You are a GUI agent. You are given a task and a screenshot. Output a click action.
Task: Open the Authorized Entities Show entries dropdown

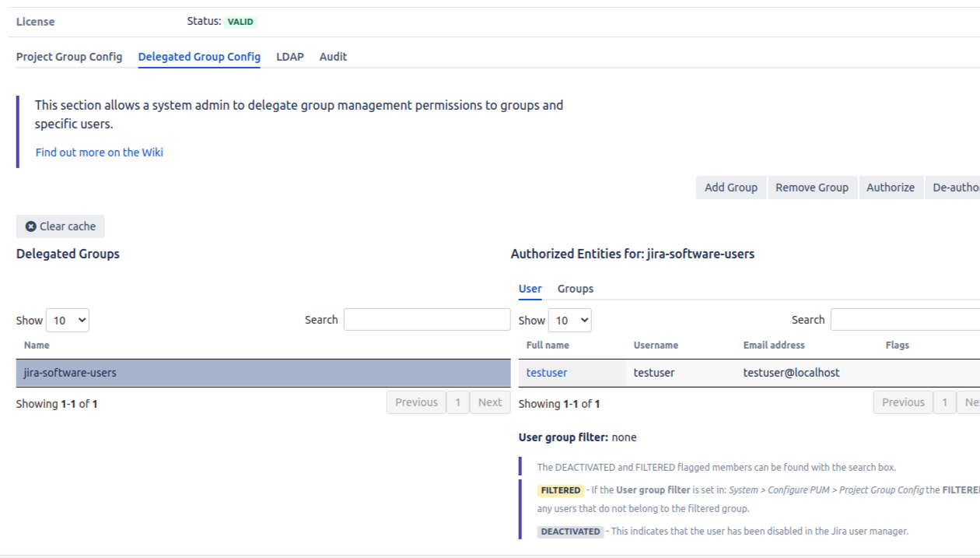pyautogui.click(x=570, y=320)
